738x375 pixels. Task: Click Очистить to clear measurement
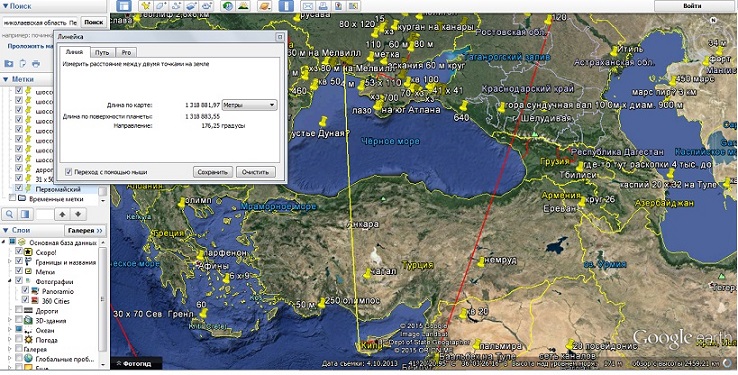point(255,172)
